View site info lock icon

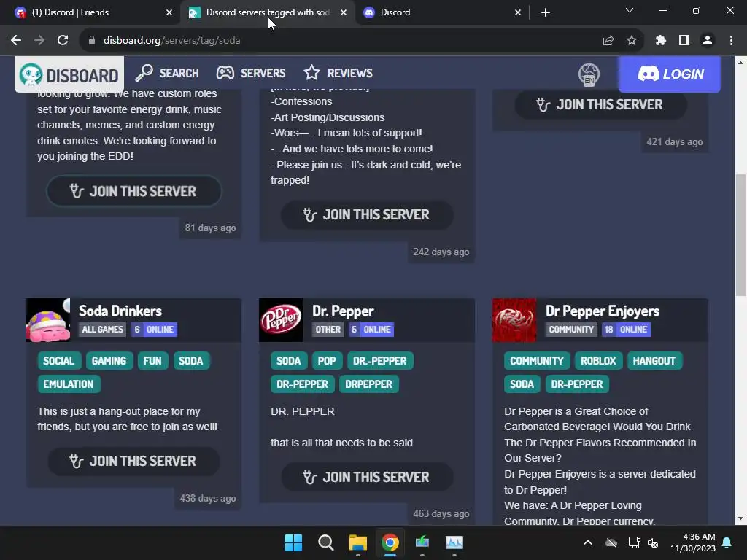tap(92, 41)
